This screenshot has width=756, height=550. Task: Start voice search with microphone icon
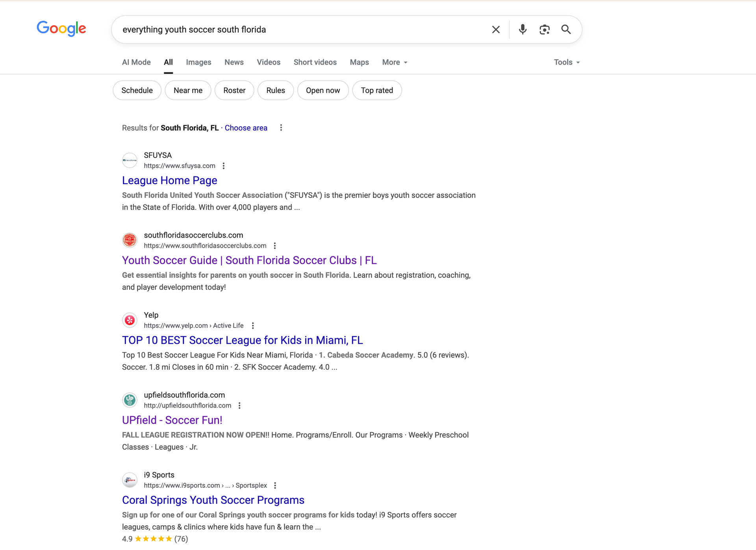[x=523, y=30]
